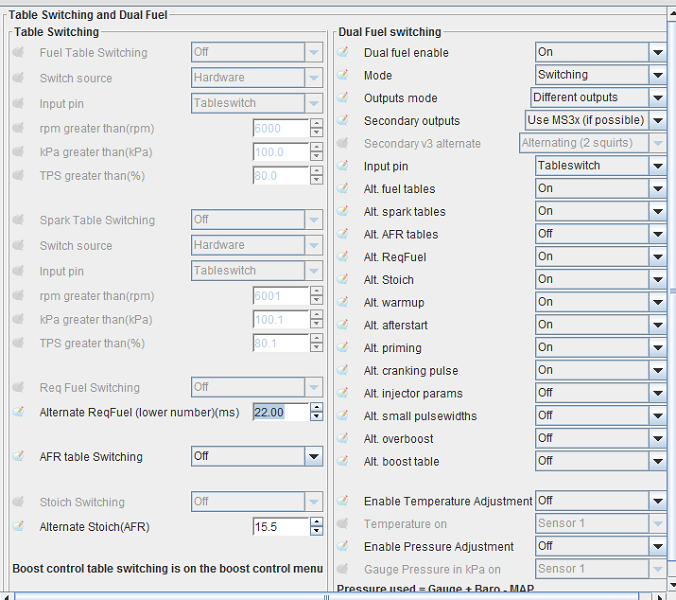Click the icon next to Outputs mode
The width and height of the screenshot is (676, 600).
343,98
